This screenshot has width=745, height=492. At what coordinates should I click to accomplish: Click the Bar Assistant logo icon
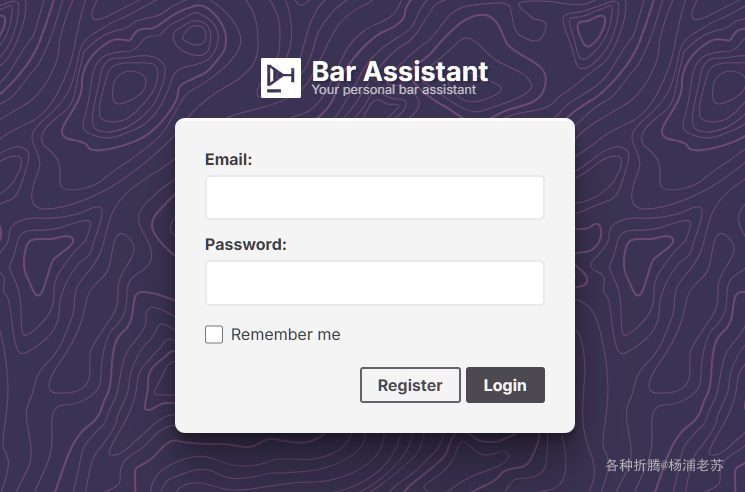point(281,78)
